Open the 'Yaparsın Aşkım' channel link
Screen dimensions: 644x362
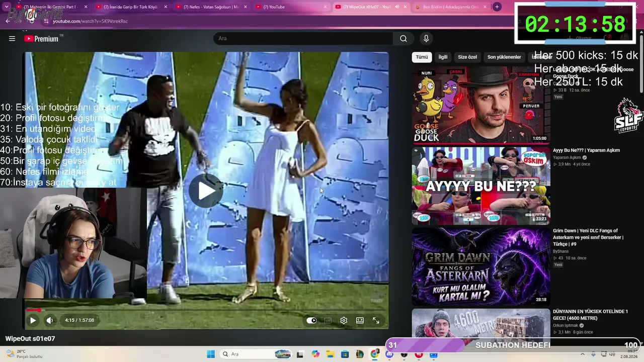567,157
